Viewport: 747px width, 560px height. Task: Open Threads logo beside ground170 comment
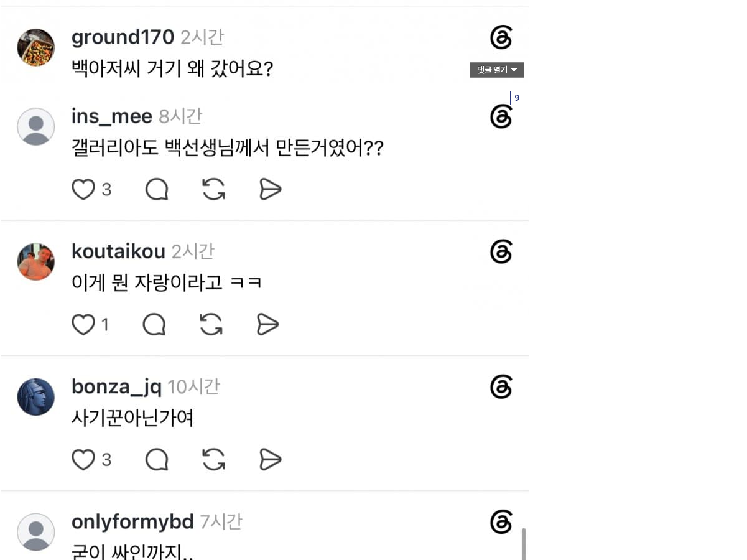tap(501, 37)
